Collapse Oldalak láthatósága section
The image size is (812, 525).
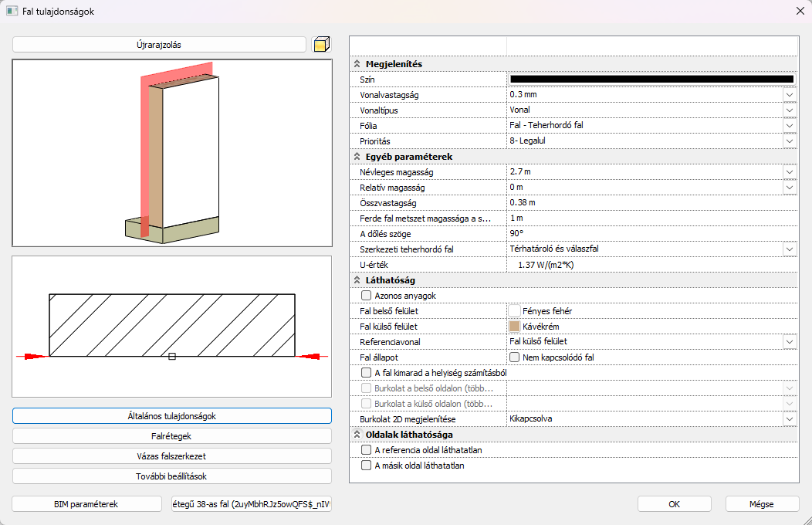click(357, 435)
